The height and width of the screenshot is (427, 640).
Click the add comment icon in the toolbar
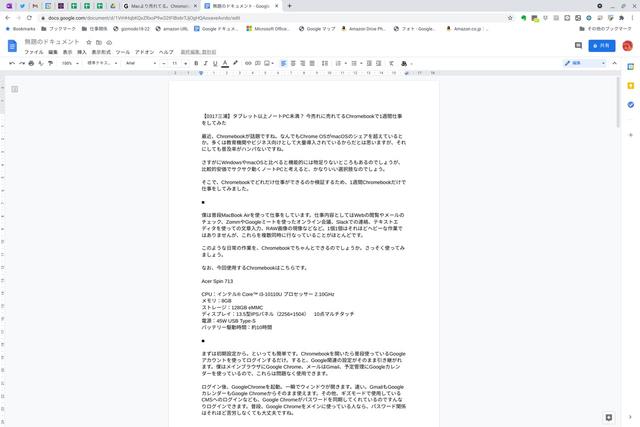click(258, 63)
